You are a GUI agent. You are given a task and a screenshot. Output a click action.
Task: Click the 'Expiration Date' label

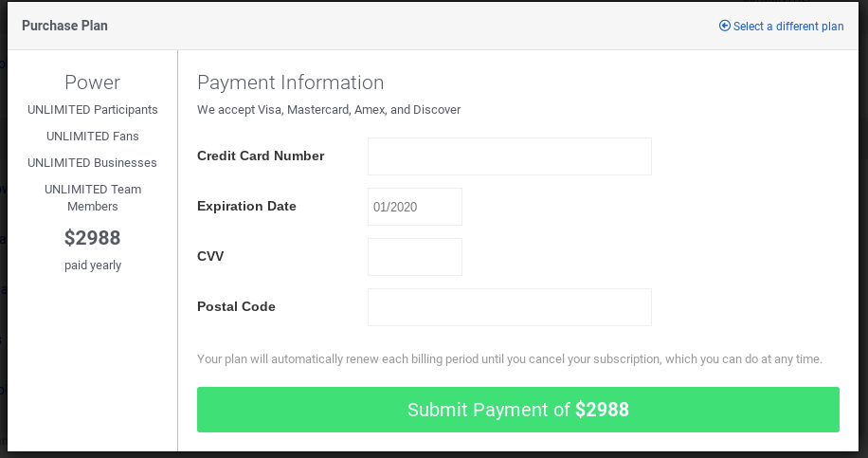point(246,207)
